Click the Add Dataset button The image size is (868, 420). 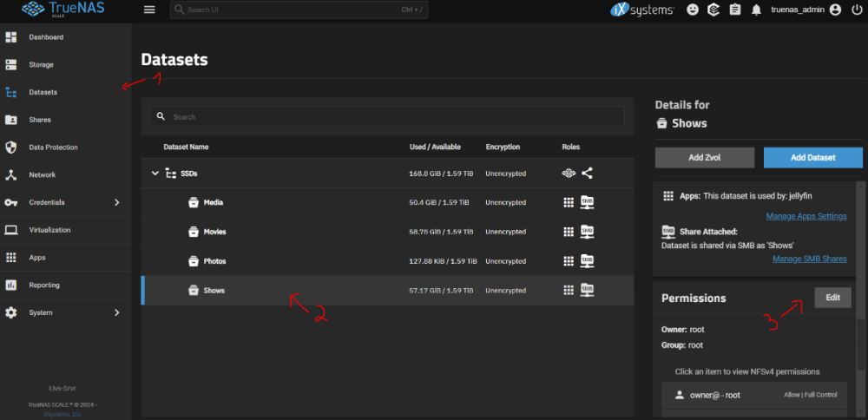tap(812, 157)
